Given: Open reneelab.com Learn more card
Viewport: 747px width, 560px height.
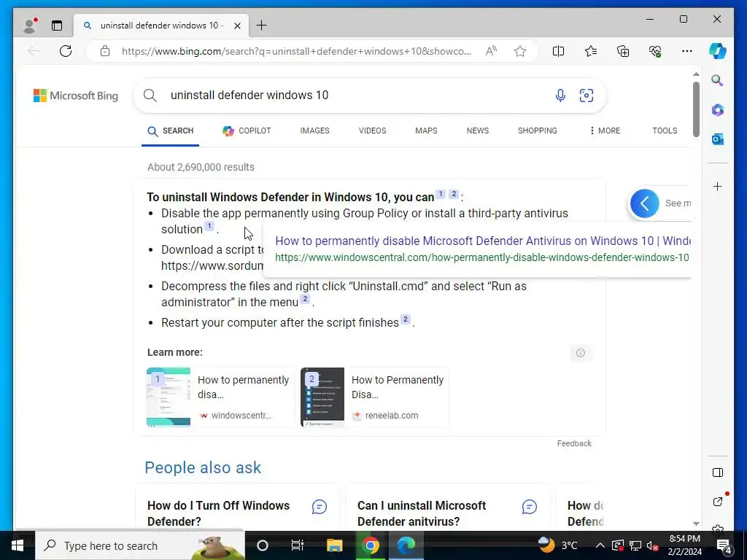Looking at the screenshot, I should point(374,397).
